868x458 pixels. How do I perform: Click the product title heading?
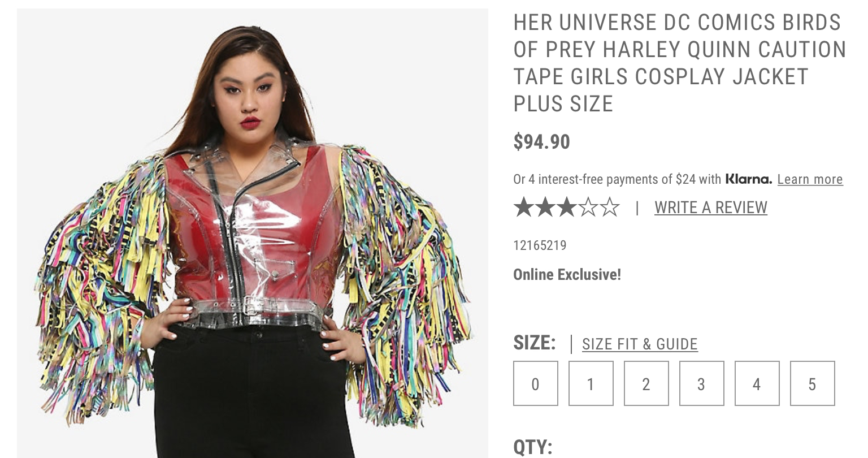coord(680,63)
